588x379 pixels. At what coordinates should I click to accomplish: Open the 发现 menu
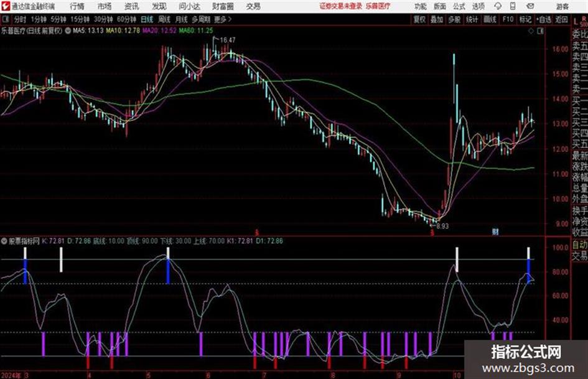[x=159, y=6]
